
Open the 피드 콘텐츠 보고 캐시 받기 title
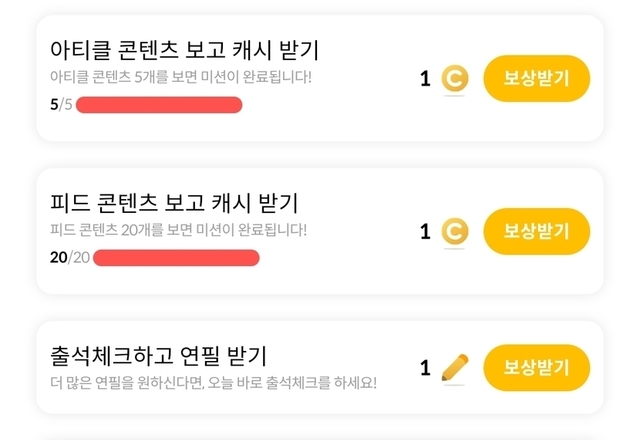click(174, 203)
